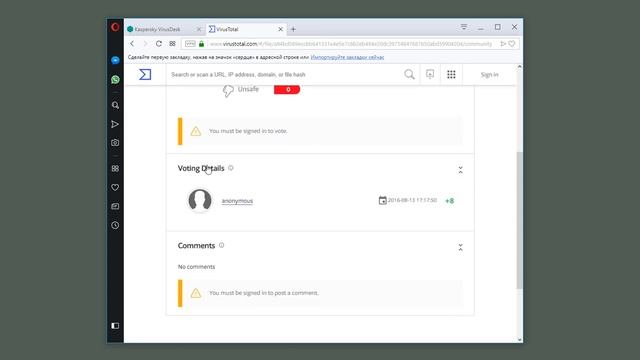Viewport: 640px width, 360px height.
Task: Open Personal news icon in sidebar
Action: click(115, 206)
